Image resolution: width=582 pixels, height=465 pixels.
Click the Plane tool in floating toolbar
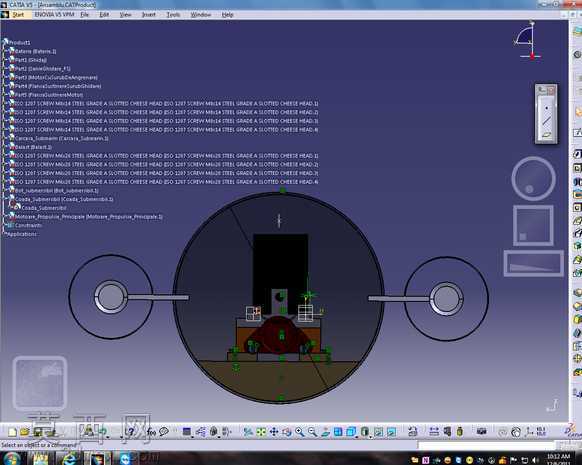[546, 134]
